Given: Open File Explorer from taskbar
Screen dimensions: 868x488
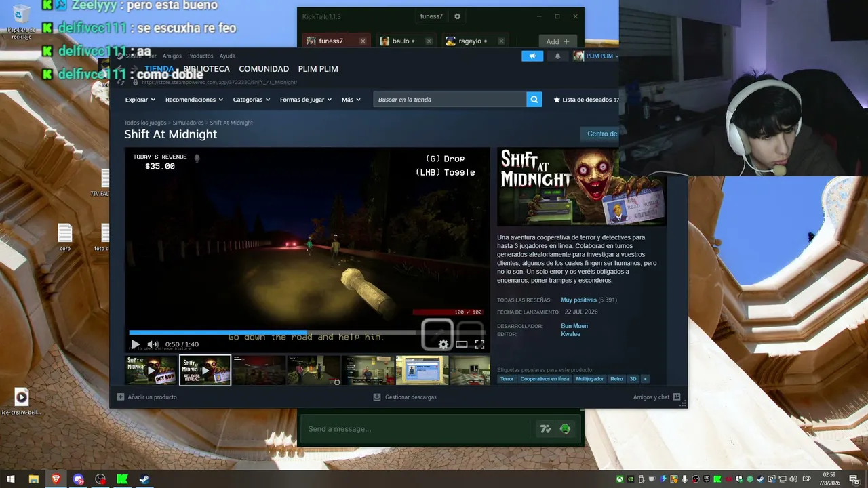Looking at the screenshot, I should click(x=33, y=479).
